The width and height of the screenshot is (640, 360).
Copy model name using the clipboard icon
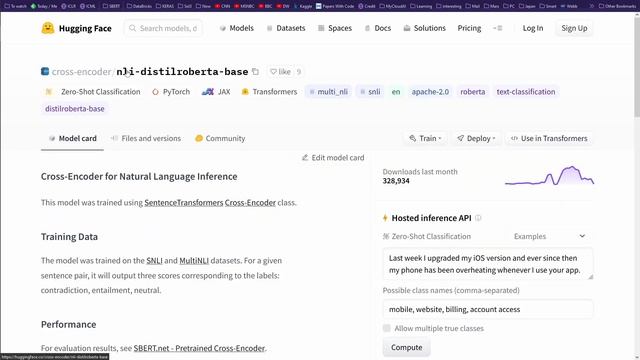coord(256,71)
